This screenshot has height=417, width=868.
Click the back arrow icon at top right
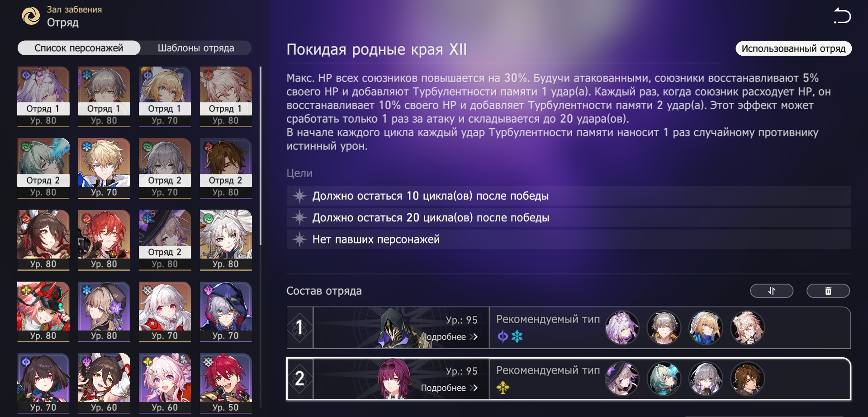tap(842, 16)
